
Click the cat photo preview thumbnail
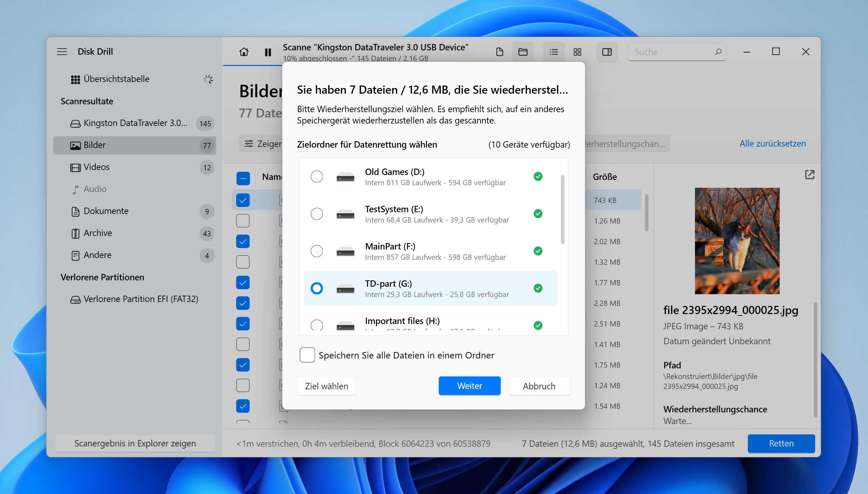737,241
